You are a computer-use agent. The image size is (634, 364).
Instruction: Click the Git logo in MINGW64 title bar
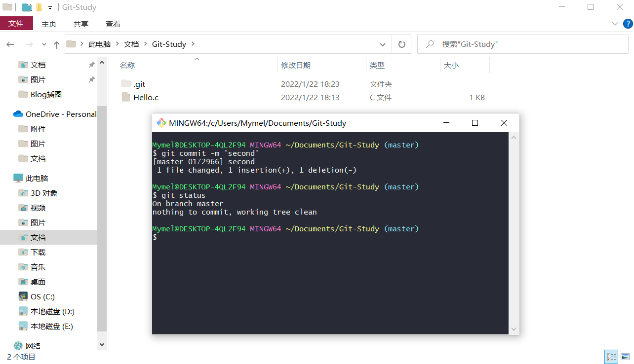pos(161,123)
